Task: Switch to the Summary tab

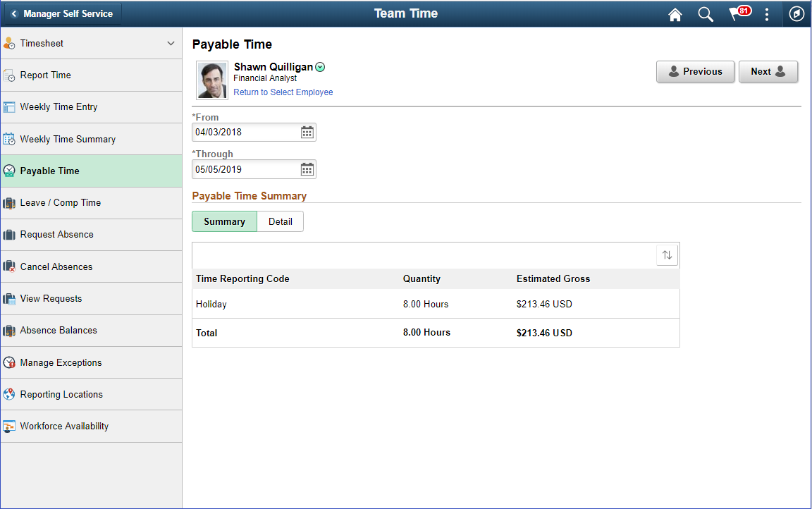Action: (224, 221)
